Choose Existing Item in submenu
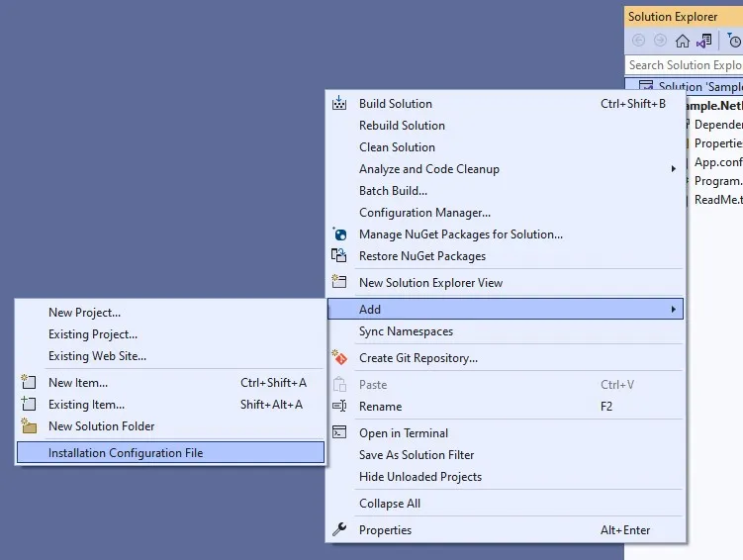 pos(170,405)
